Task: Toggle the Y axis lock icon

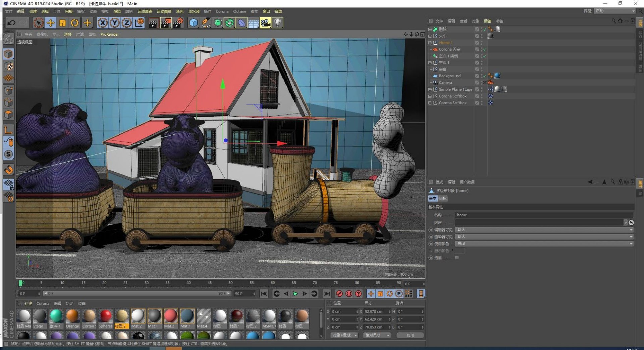Action: [115, 23]
